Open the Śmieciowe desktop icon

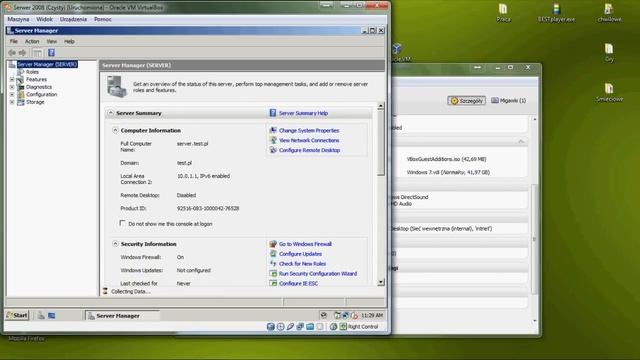(x=609, y=93)
